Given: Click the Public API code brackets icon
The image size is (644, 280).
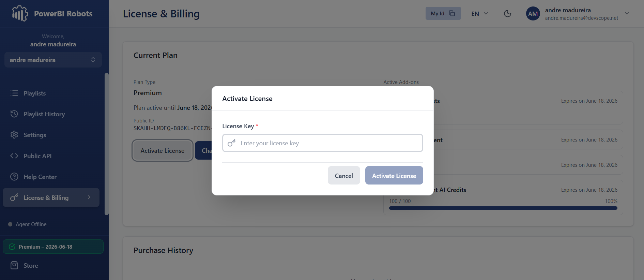Looking at the screenshot, I should pyautogui.click(x=14, y=156).
